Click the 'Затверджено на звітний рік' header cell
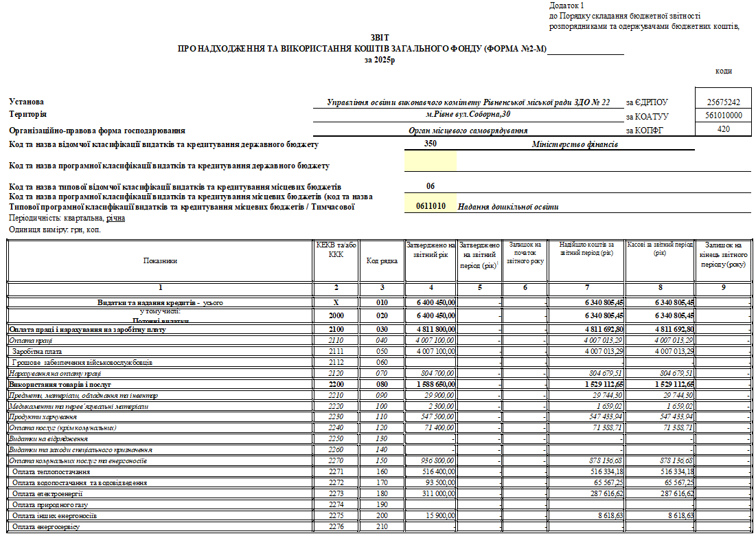 click(x=431, y=249)
